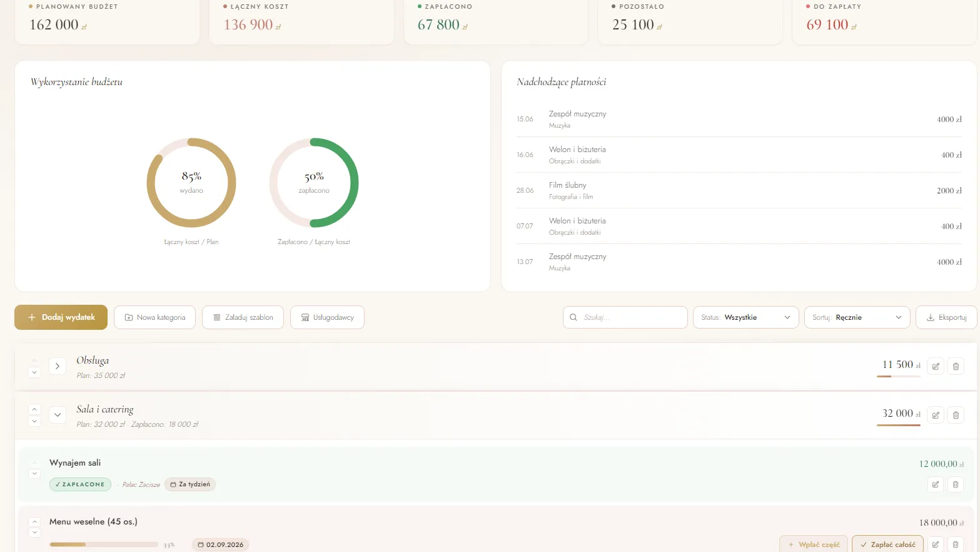This screenshot has width=980, height=552.
Task: Open the Status filter dropdown
Action: pyautogui.click(x=745, y=317)
